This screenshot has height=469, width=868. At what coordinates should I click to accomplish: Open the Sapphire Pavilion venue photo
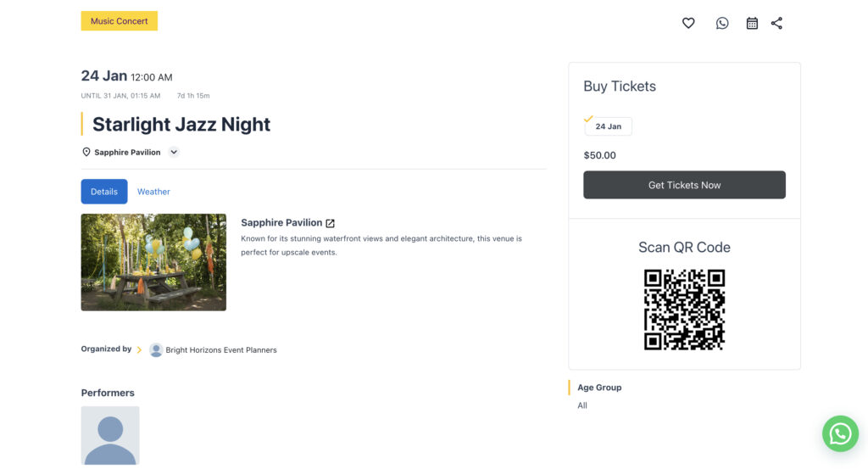tap(153, 262)
